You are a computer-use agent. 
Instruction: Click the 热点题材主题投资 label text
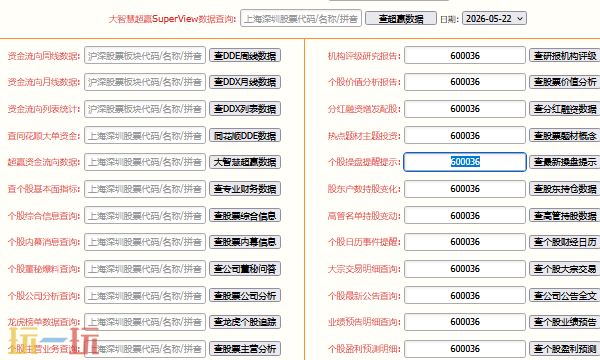[364, 136]
